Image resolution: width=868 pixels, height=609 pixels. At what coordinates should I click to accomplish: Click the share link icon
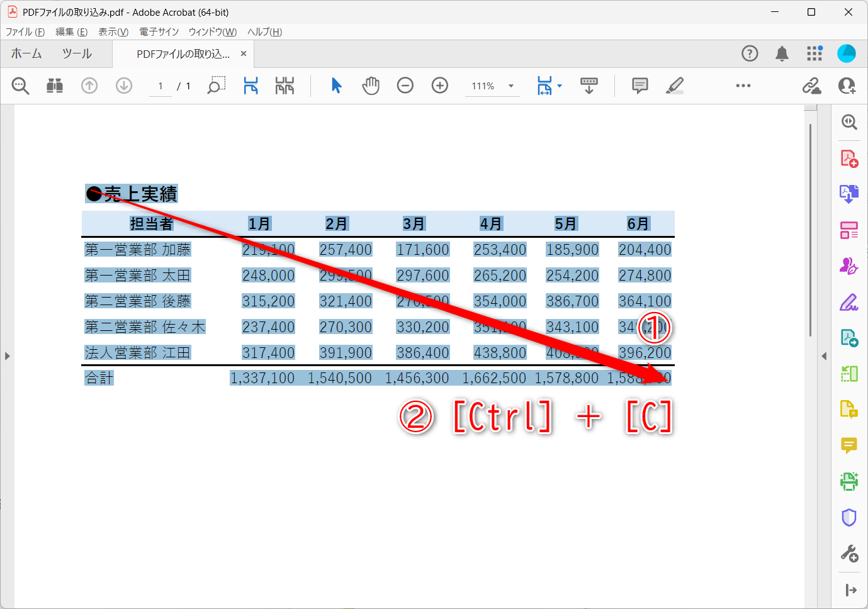coord(811,86)
